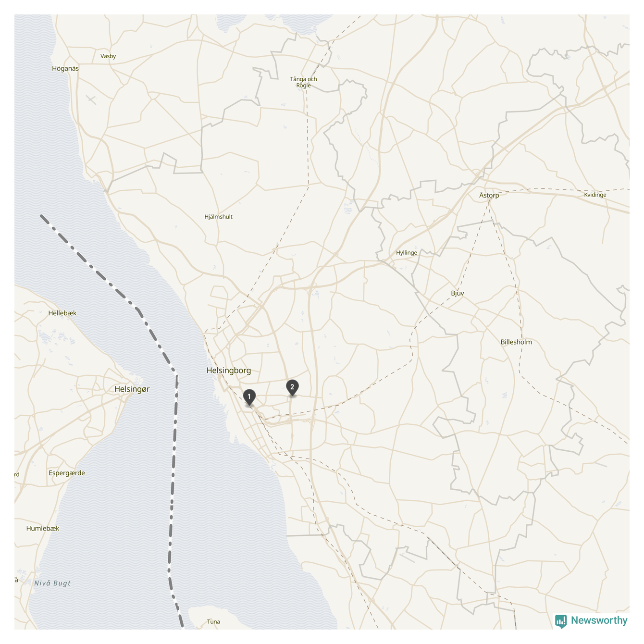The height and width of the screenshot is (644, 644).
Task: Select the Åstorp town label
Action: (x=489, y=195)
